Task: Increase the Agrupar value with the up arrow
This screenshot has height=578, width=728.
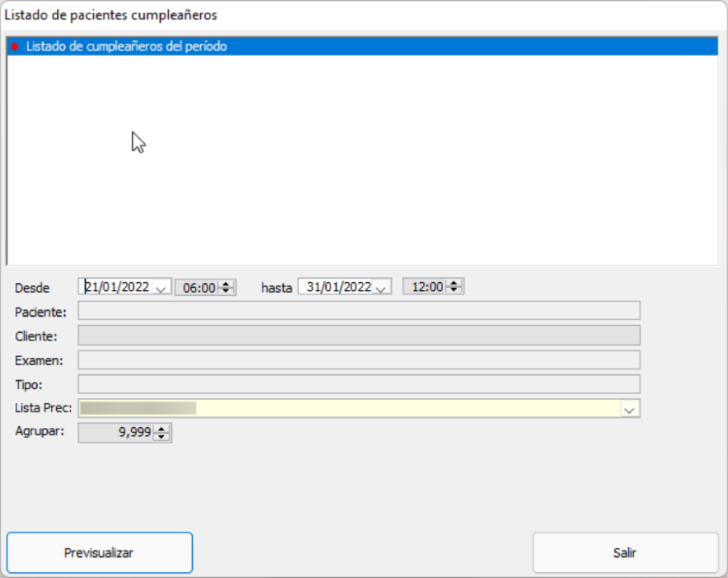Action: point(161,429)
